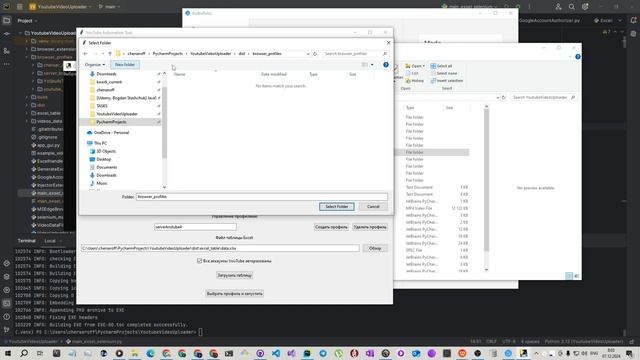Image resolution: width=640 pixels, height=360 pixels.
Task: Switch Explorer to details view icon
Action: click(569, 276)
